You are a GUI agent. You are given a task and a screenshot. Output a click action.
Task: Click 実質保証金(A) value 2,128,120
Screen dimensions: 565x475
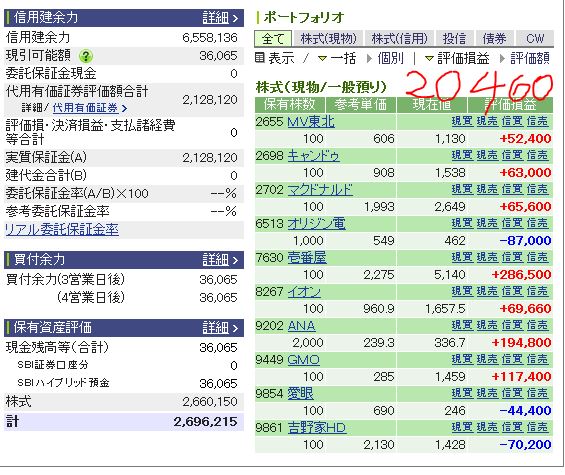click(x=210, y=157)
